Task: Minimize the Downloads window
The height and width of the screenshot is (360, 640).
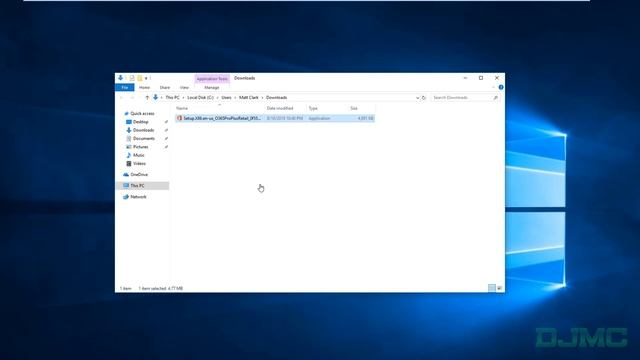Action: [x=465, y=78]
